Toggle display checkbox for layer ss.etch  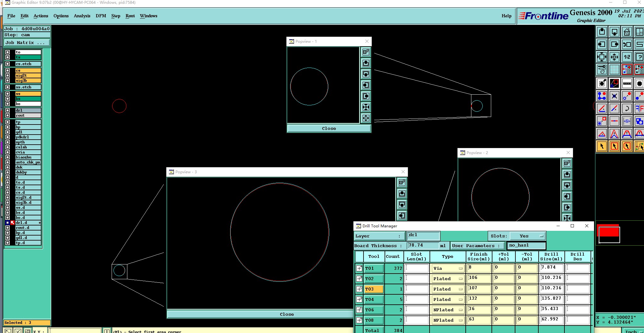point(8,87)
